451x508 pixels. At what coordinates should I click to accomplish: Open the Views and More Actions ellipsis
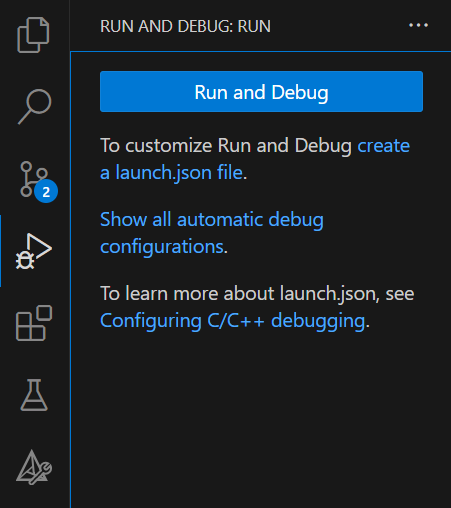coord(418,25)
